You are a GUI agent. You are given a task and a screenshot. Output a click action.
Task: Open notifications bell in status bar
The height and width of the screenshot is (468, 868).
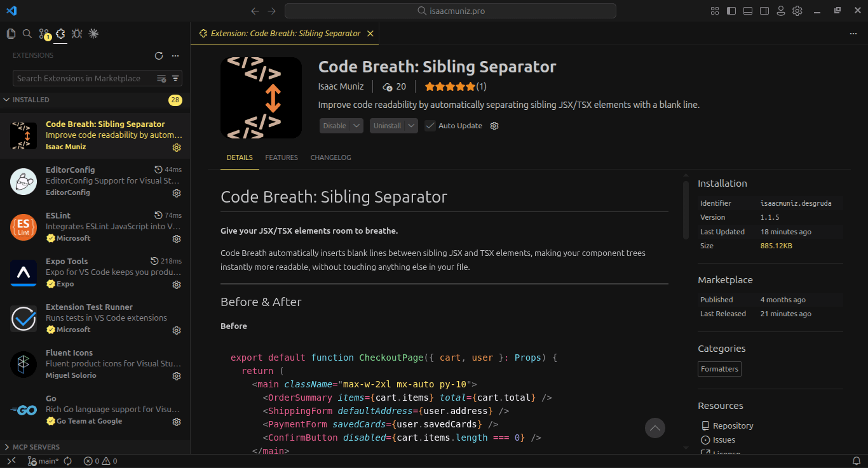pos(856,461)
